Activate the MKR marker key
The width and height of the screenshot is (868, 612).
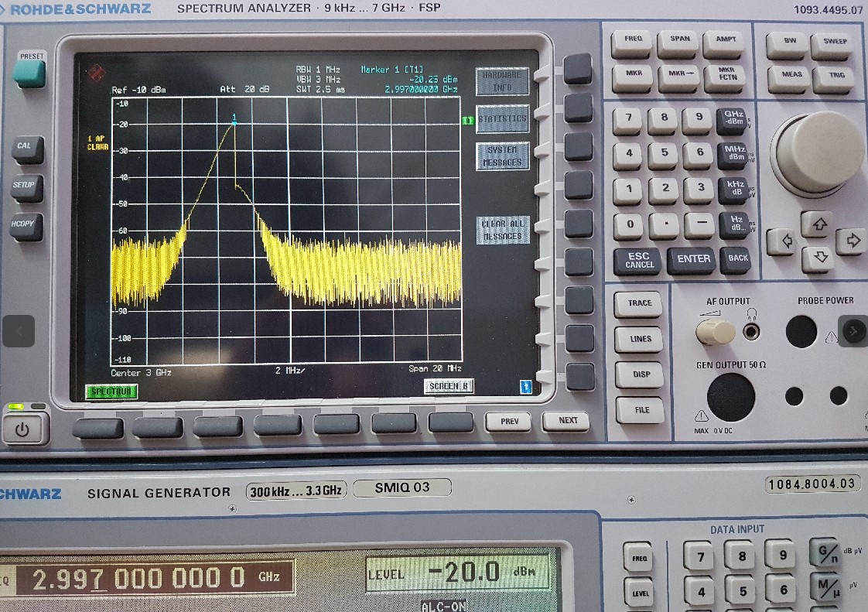[633, 78]
